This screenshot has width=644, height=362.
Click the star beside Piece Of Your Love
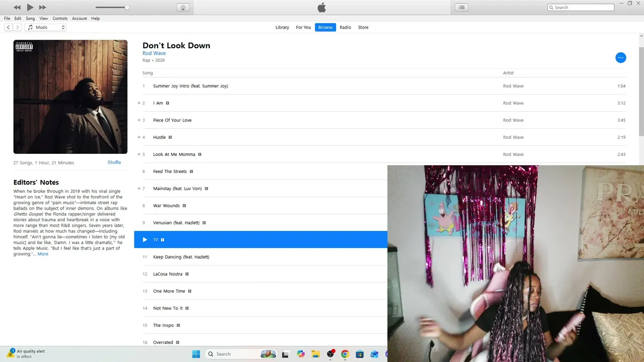click(139, 120)
